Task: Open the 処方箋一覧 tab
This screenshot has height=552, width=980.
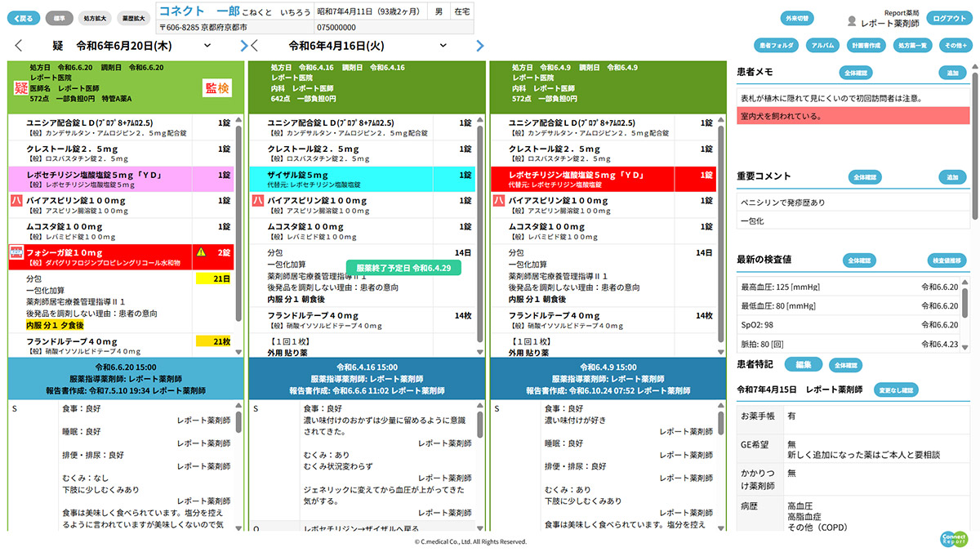Action: pos(912,46)
